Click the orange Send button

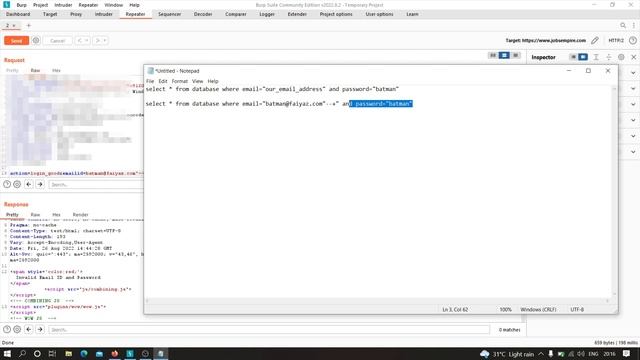point(16,40)
